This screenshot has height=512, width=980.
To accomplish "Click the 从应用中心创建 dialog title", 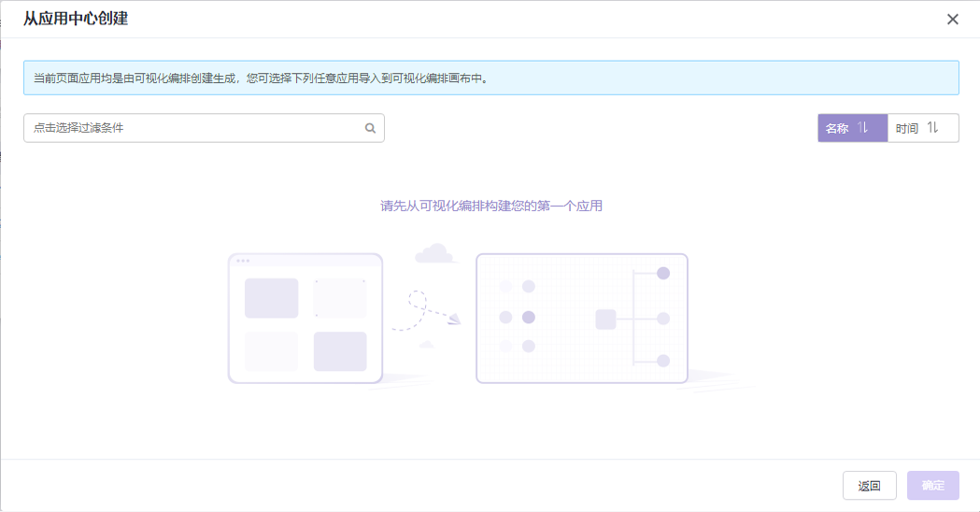I will pos(76,19).
